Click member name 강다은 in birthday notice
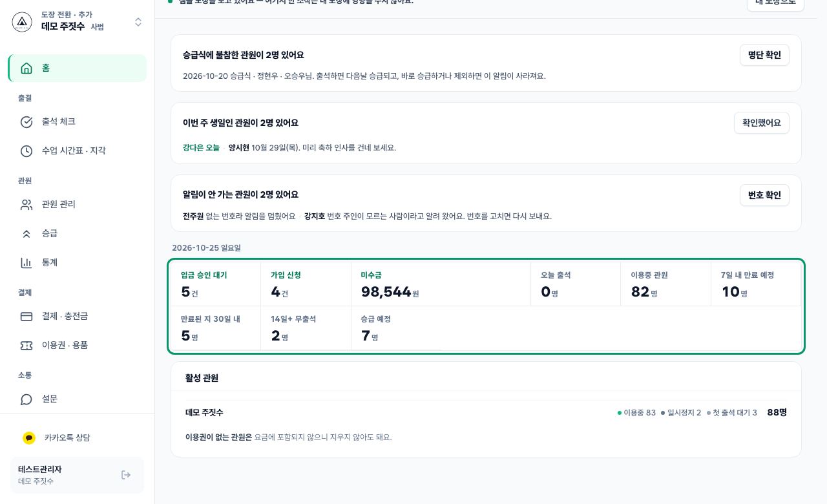The width and height of the screenshot is (827, 504). 193,148
